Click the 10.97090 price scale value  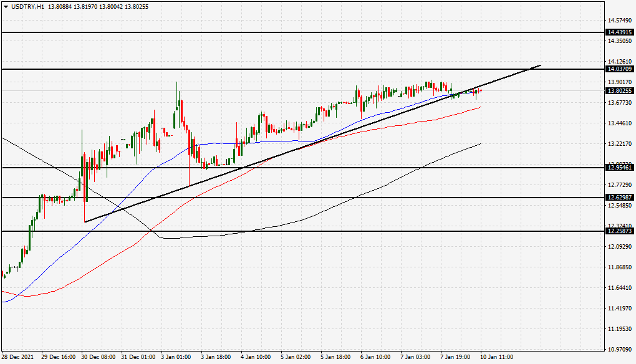tap(620, 350)
